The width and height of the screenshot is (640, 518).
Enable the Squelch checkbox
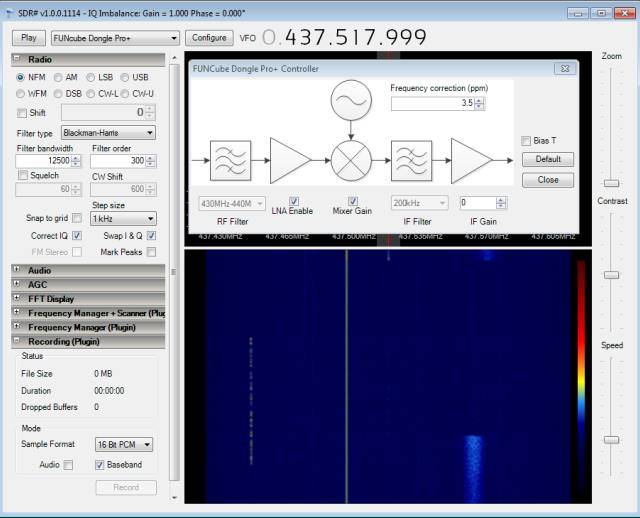click(23, 176)
